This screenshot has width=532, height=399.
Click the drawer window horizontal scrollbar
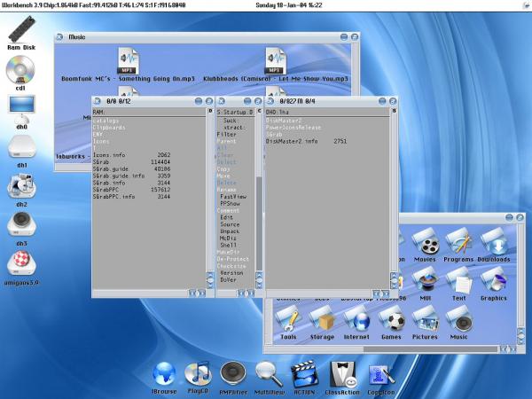(430, 348)
